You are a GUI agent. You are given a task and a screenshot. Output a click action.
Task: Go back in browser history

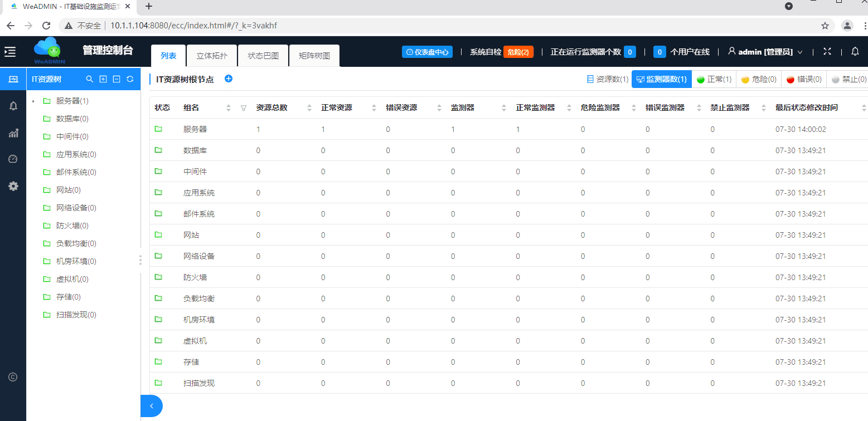(11, 26)
